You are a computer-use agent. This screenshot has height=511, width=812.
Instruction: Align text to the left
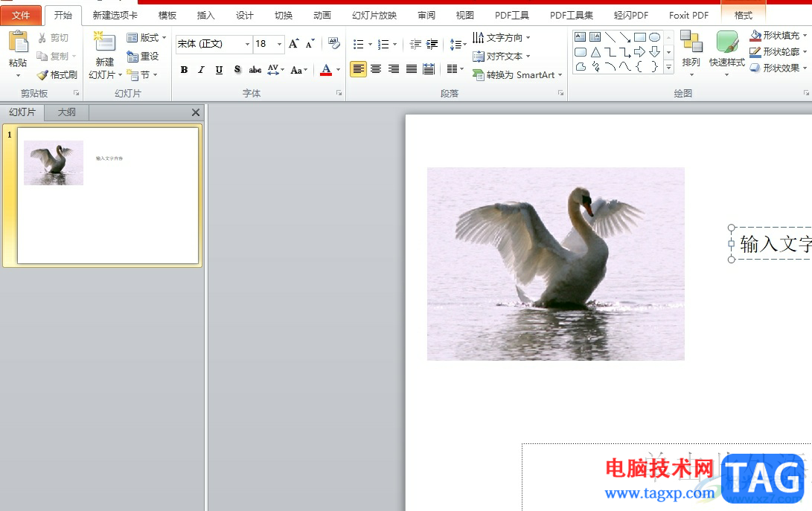[358, 69]
